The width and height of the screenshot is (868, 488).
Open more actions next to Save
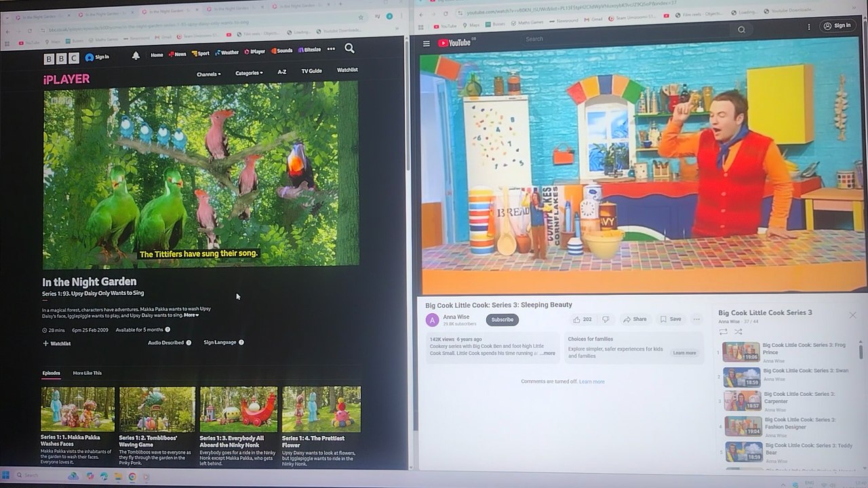click(x=696, y=319)
